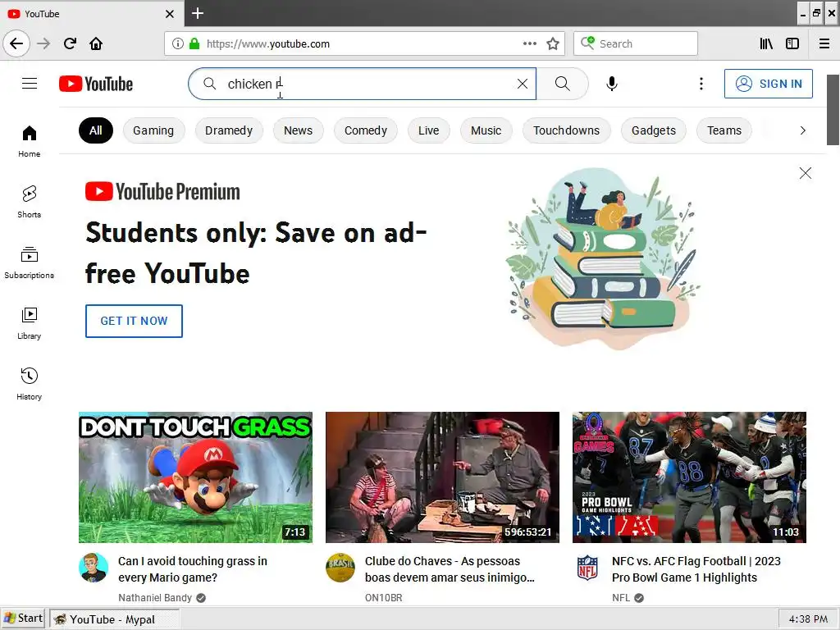This screenshot has width=840, height=630.
Task: Open the Windows Start button
Action: pyautogui.click(x=24, y=619)
